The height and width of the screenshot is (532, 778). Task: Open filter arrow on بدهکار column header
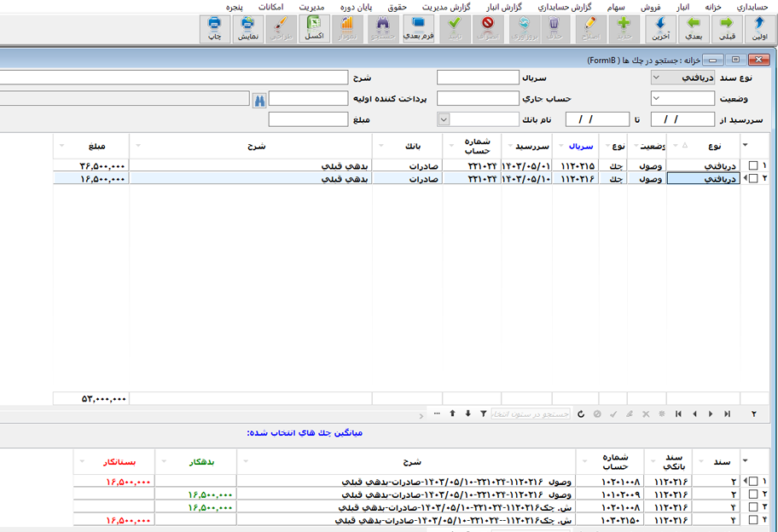point(164,461)
